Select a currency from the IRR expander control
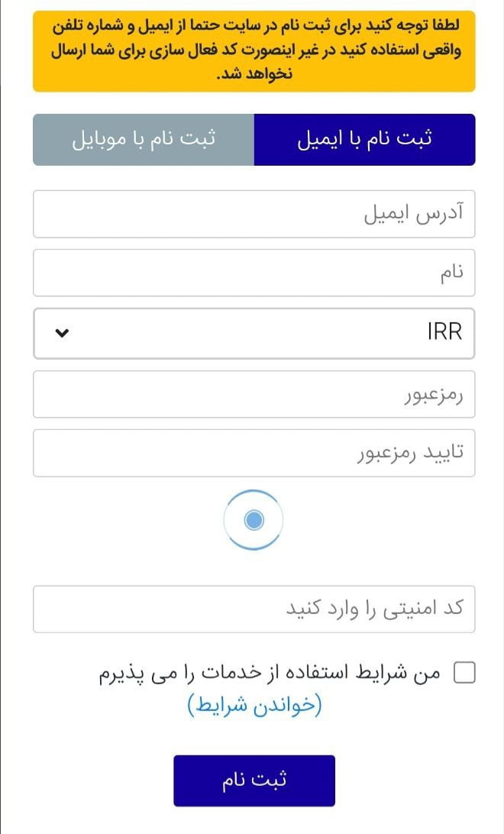 [254, 333]
